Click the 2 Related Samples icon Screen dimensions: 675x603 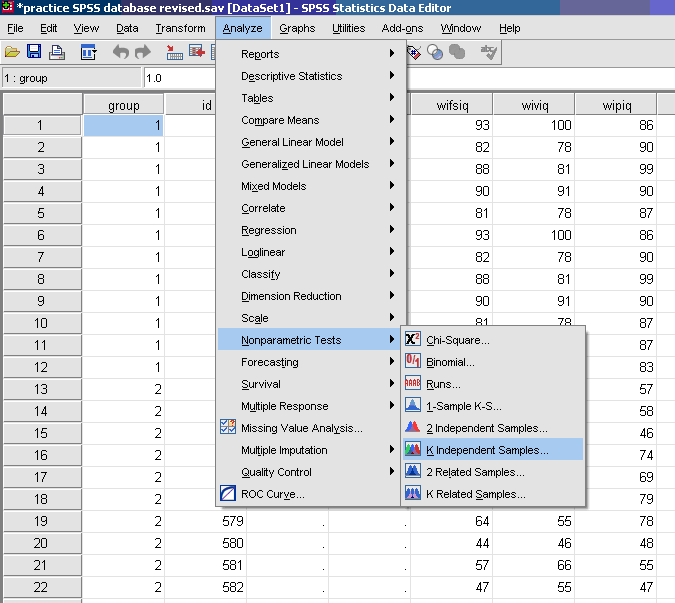412,471
